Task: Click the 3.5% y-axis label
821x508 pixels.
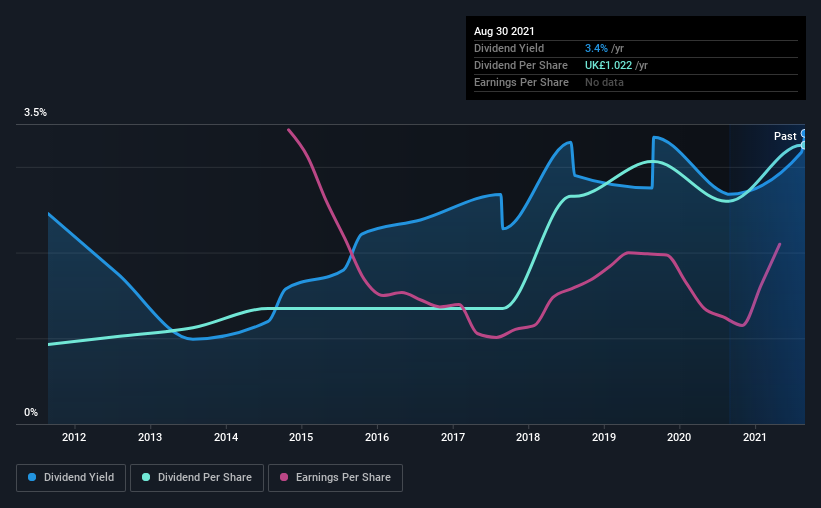Action: coord(35,113)
